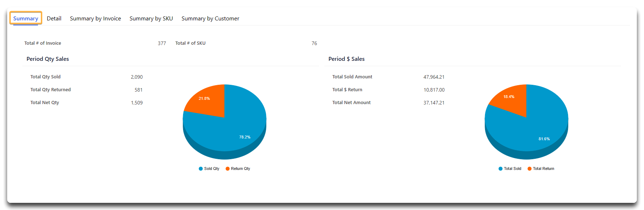This screenshot has height=210, width=644.
Task: Click Total Sold Amount value 47,964.21
Action: [x=434, y=77]
